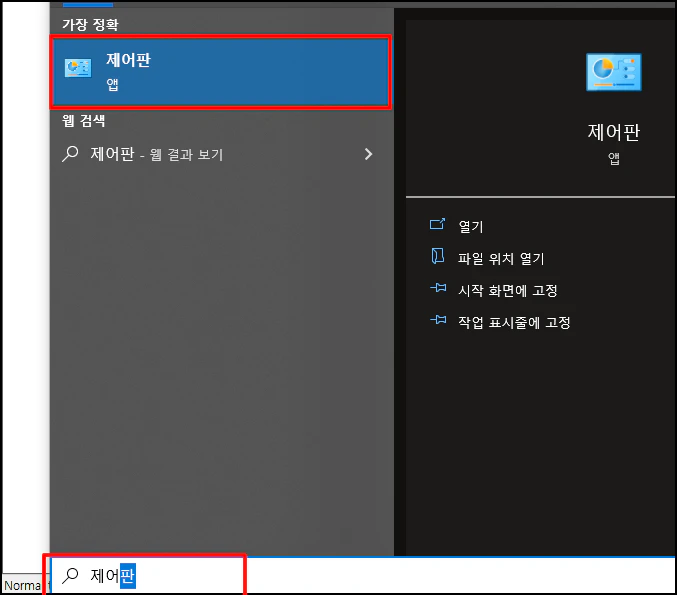Select 파일 위치 열기 option
The width and height of the screenshot is (677, 595).
501,259
